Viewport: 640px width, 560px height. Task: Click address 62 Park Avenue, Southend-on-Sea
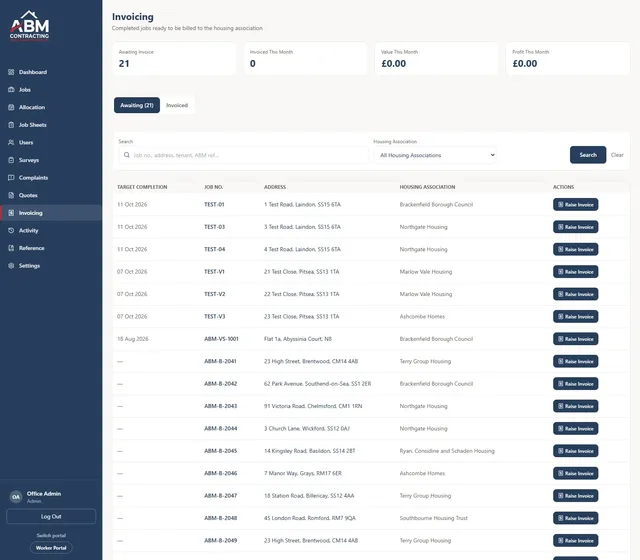tap(318, 384)
